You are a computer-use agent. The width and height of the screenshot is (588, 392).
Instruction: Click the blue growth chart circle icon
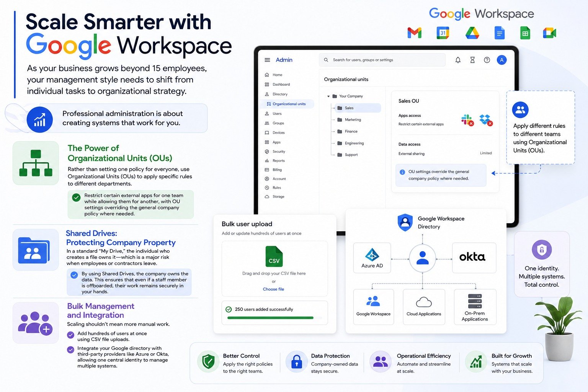[x=40, y=119]
